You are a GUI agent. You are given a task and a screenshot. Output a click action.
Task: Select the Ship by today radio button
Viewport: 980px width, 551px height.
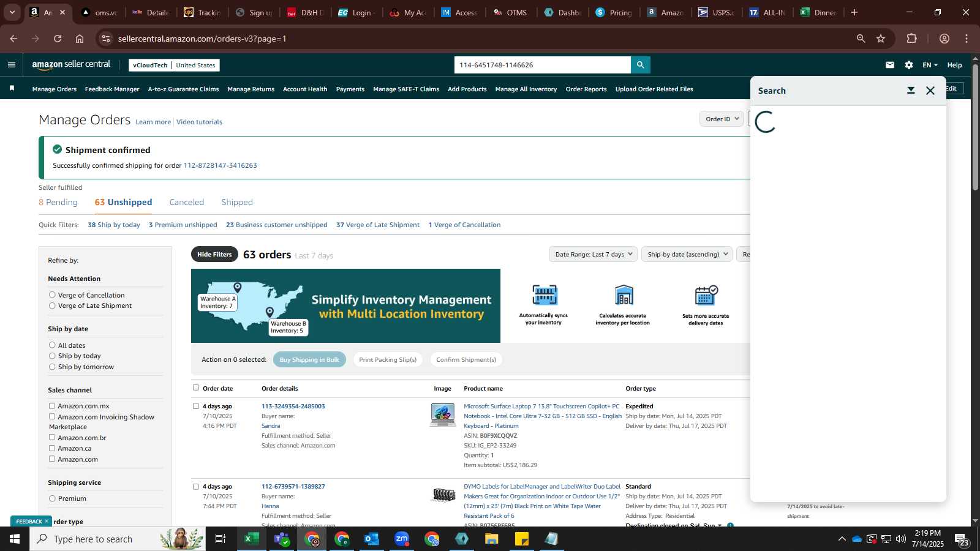click(52, 356)
